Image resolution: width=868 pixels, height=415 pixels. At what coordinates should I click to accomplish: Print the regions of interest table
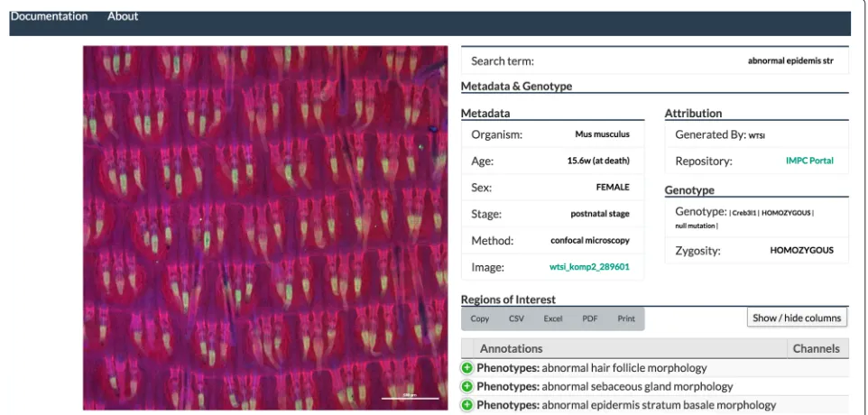coord(626,318)
